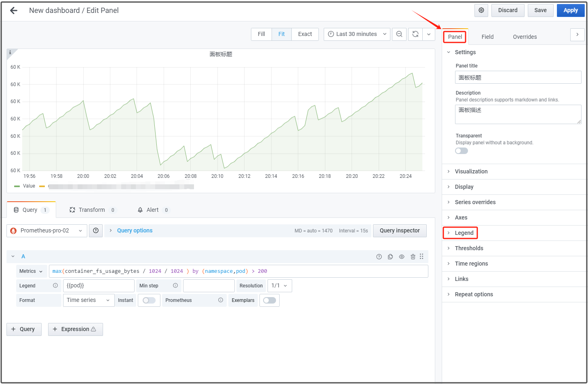Image resolution: width=588 pixels, height=384 pixels.
Task: Click the green Value series color in legend
Action: (17, 186)
